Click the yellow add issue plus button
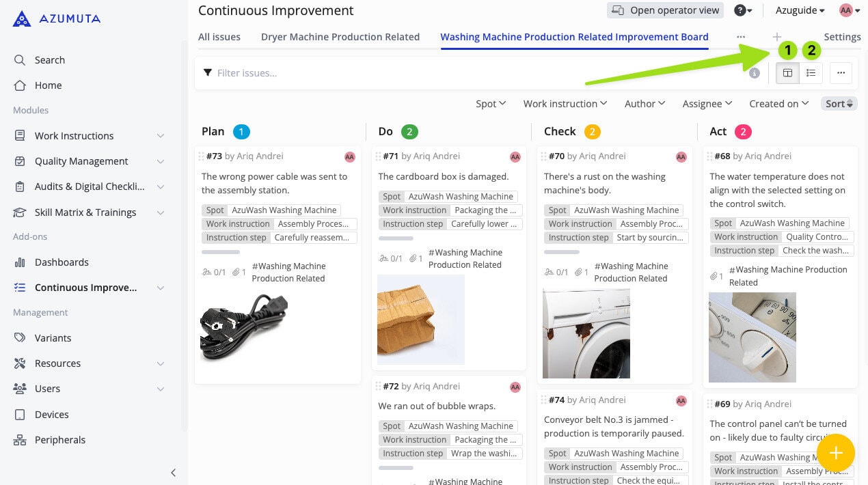This screenshot has width=868, height=485. [835, 454]
